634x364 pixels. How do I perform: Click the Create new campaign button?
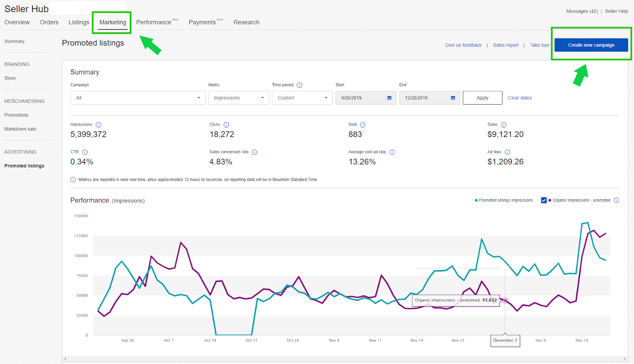pyautogui.click(x=591, y=45)
